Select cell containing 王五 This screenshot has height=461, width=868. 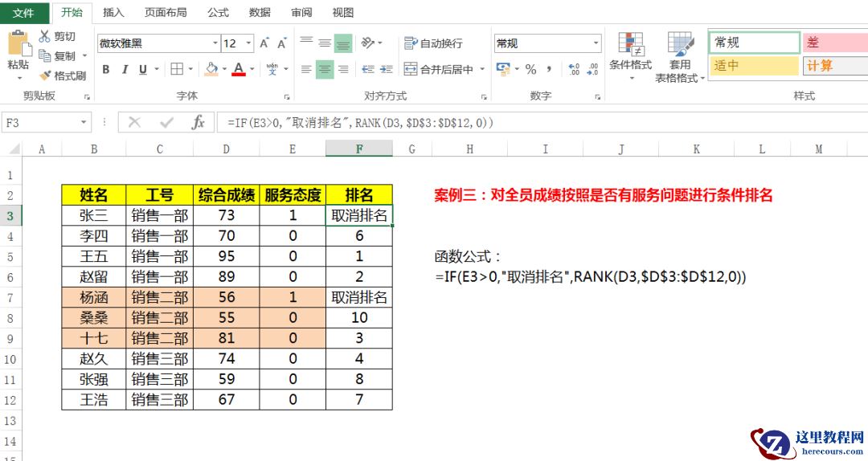tap(93, 256)
